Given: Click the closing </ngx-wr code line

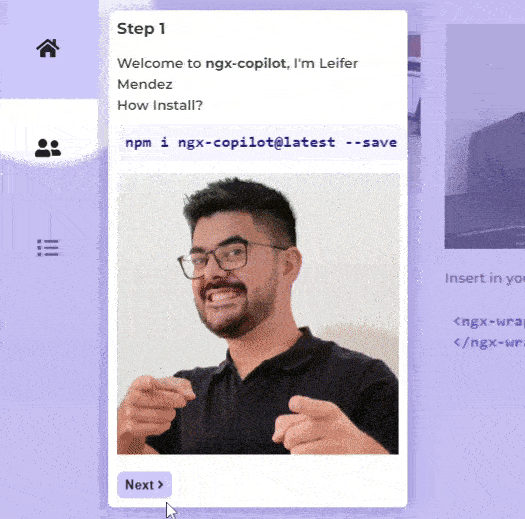Looking at the screenshot, I should tap(489, 343).
